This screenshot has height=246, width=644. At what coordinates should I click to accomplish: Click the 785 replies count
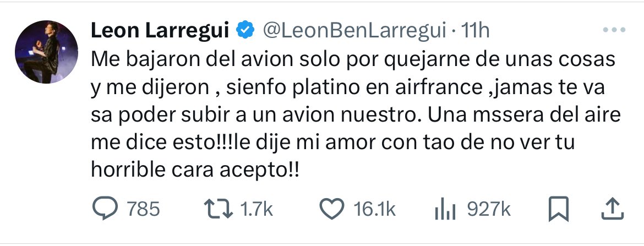143,209
